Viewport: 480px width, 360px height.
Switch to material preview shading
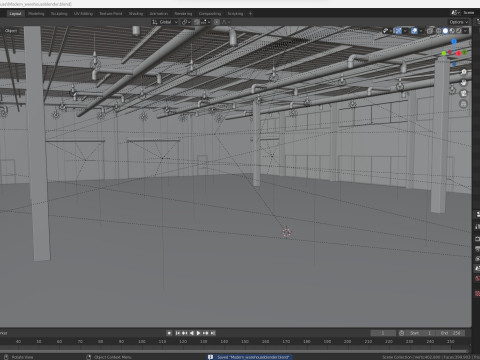coord(452,31)
